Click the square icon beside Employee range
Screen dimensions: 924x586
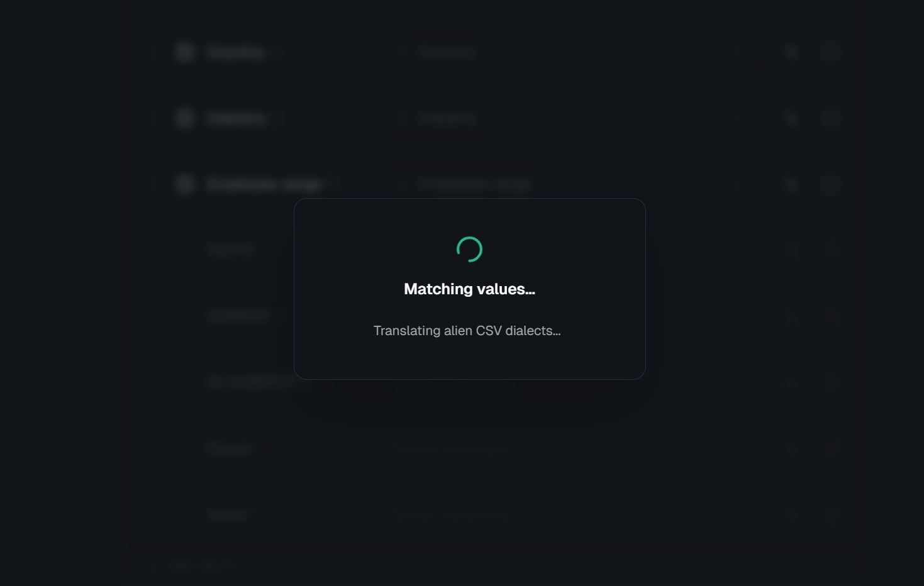point(184,184)
